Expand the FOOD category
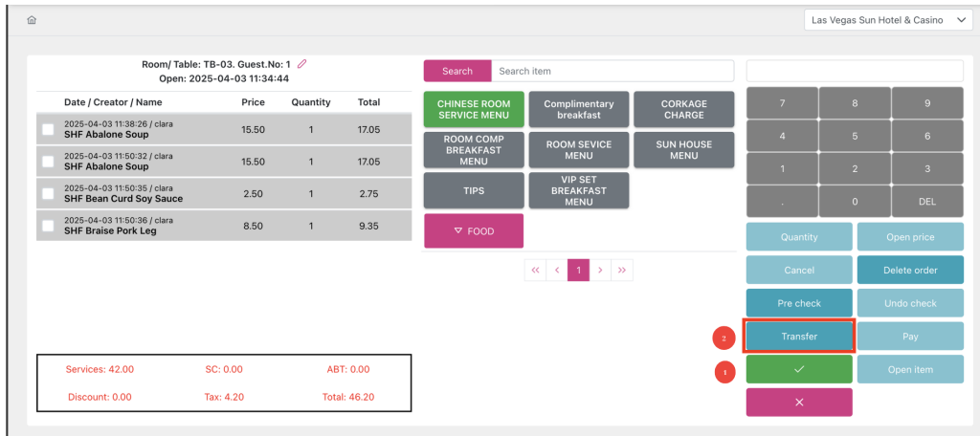 point(474,231)
